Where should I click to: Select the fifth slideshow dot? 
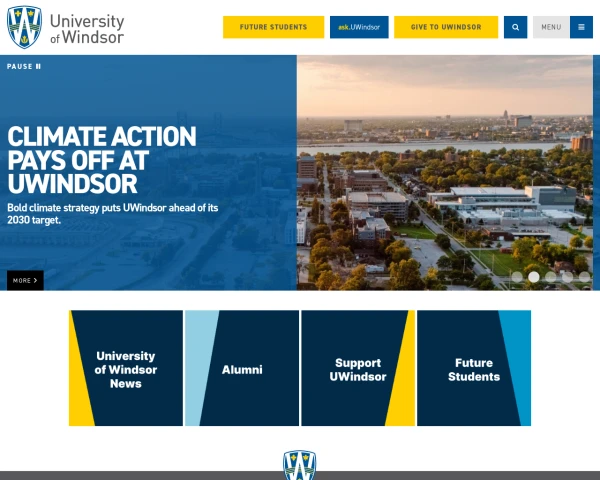click(x=584, y=277)
